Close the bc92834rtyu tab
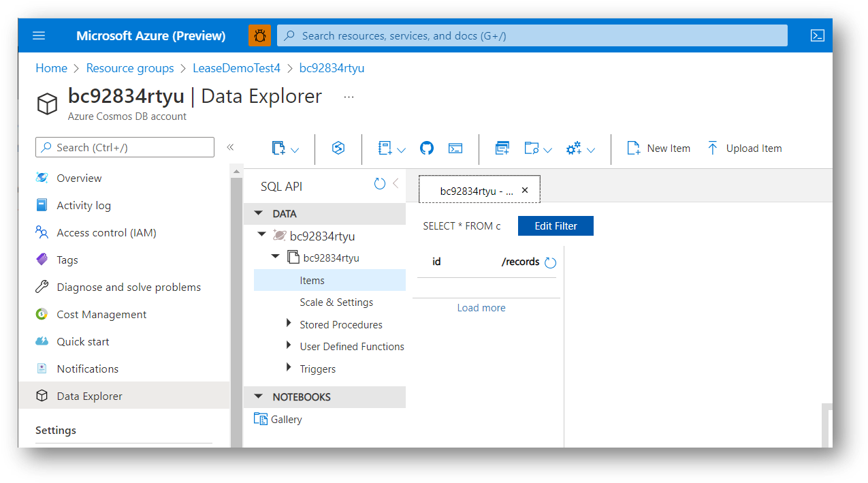This screenshot has width=868, height=483. point(525,190)
